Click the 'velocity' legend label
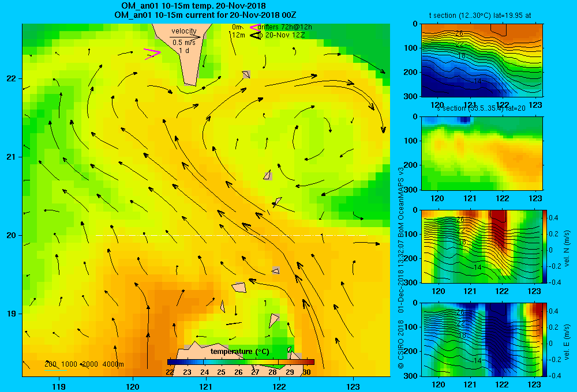Screen dimensions: 577x392 [184, 31]
